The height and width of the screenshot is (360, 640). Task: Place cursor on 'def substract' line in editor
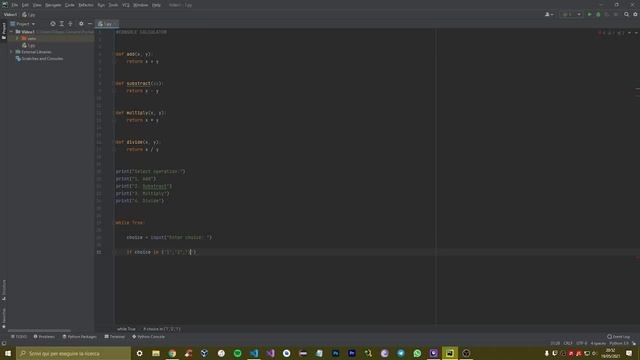coord(139,83)
